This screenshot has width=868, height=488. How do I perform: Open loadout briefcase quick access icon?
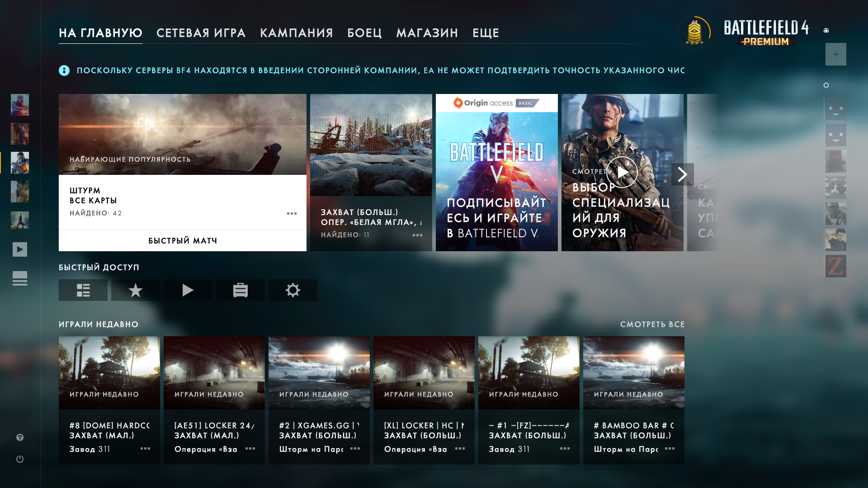coord(241,290)
